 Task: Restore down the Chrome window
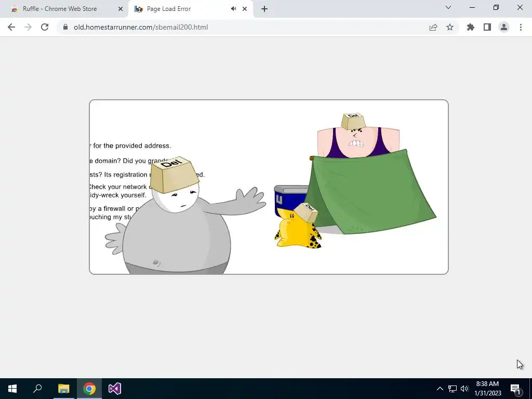(496, 7)
